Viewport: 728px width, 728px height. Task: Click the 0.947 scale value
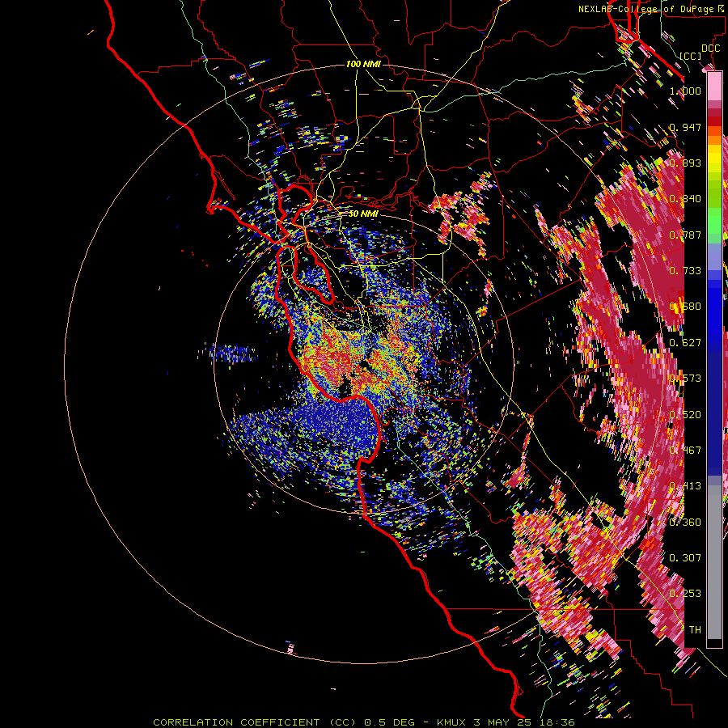(685, 127)
